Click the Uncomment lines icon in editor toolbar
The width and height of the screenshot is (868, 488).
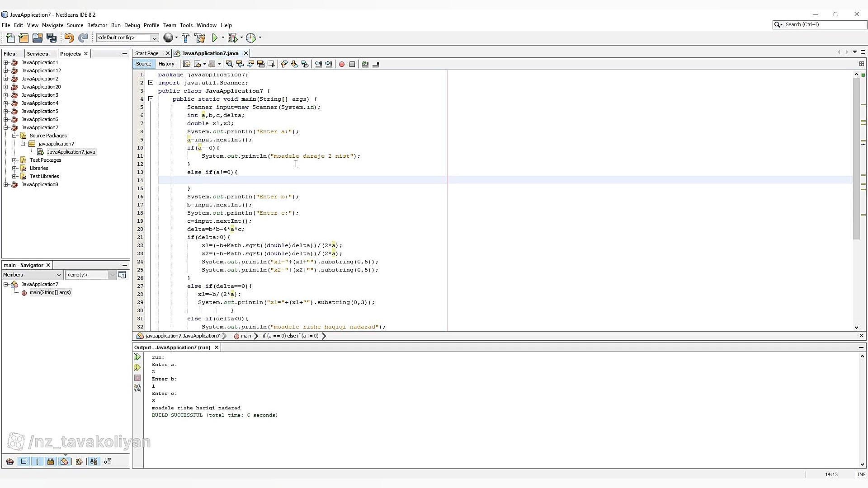tap(376, 64)
